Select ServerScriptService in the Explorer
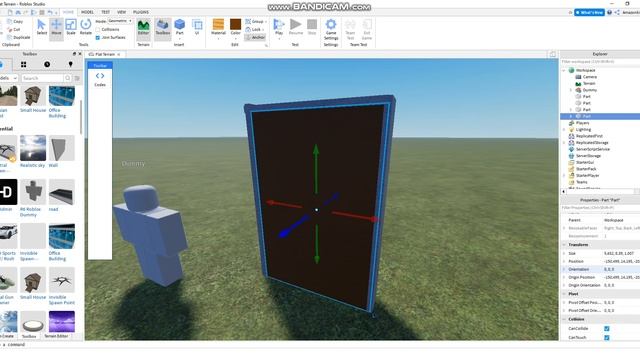The height and width of the screenshot is (360, 640). tap(593, 149)
